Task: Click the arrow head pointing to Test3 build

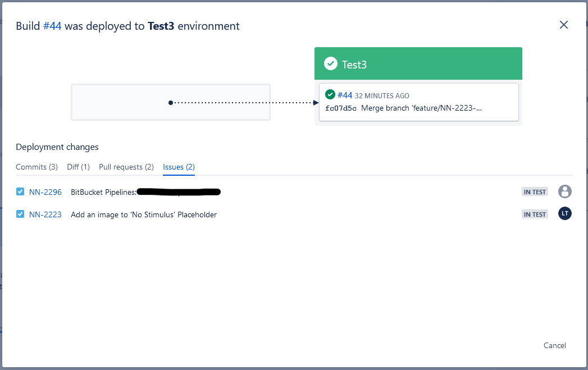Action: point(316,103)
